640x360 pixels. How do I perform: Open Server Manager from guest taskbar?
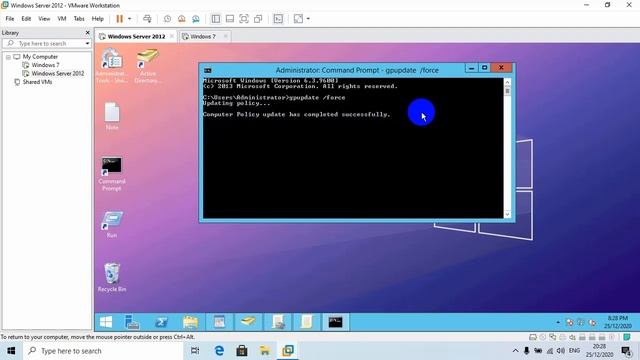(x=132, y=322)
